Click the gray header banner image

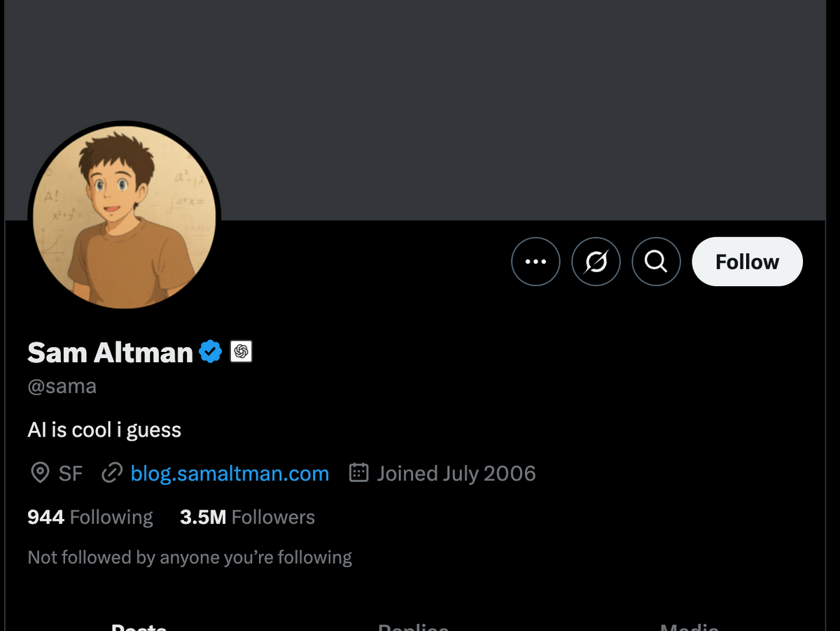click(490, 105)
